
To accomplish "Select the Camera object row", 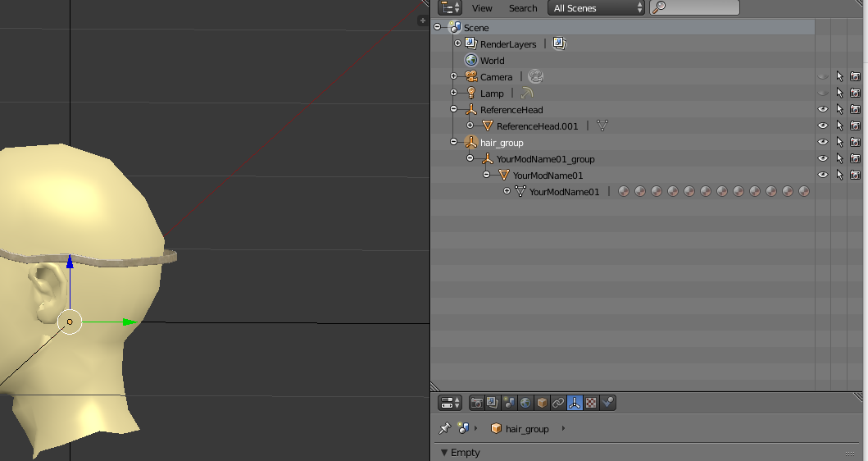I will point(496,77).
